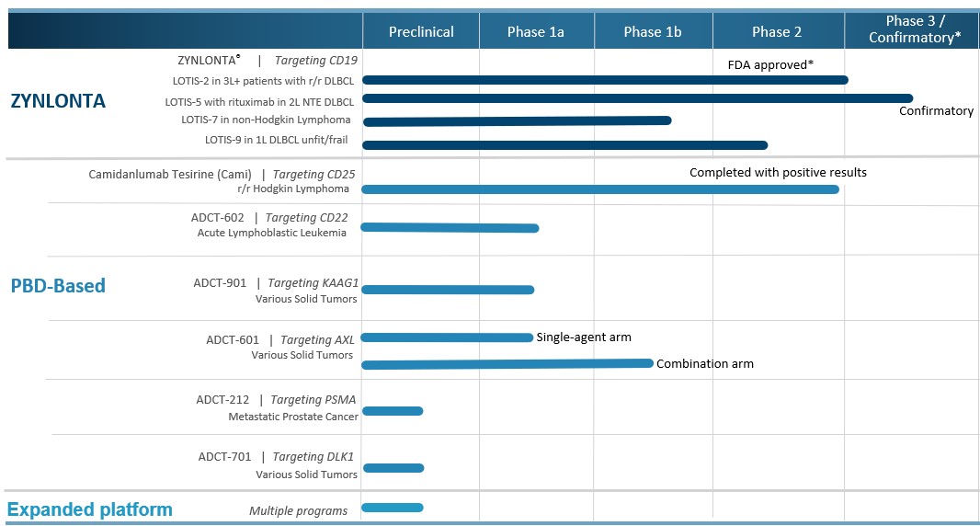Select the Expanded platform section title
This screenshot has width=980, height=526.
89,509
